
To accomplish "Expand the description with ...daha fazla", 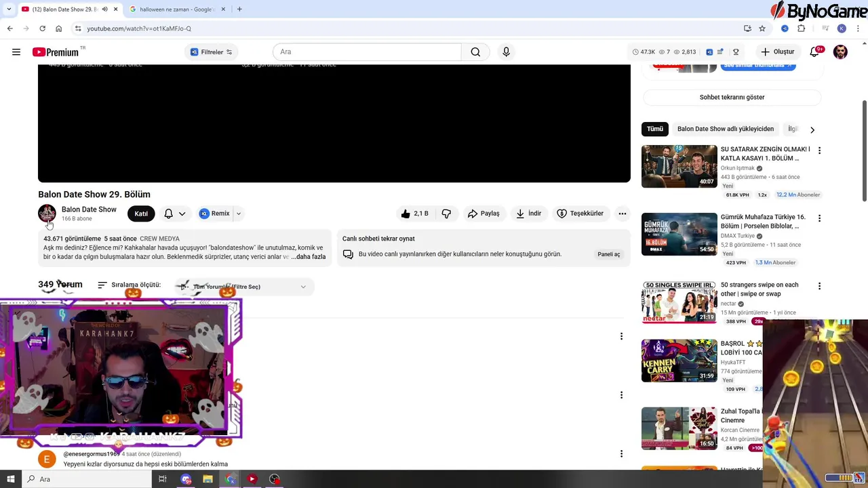I will tap(309, 257).
